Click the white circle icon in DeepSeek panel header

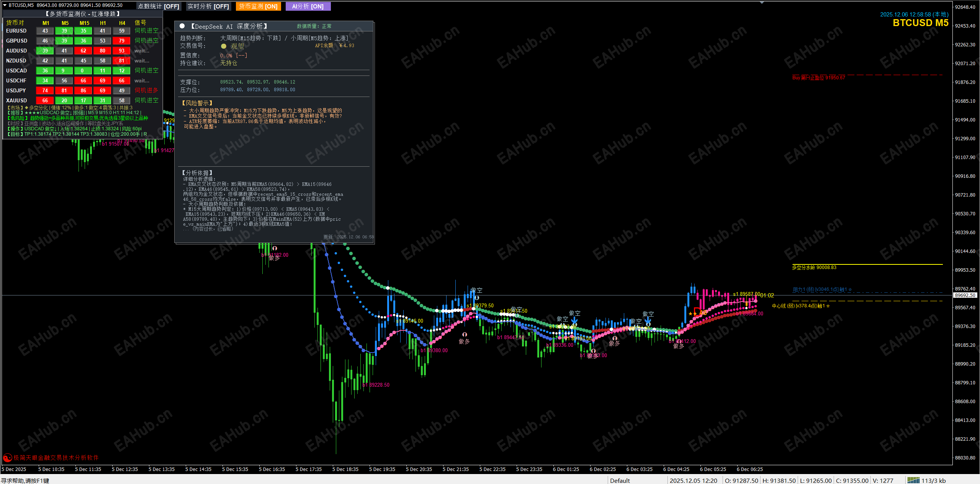click(182, 26)
